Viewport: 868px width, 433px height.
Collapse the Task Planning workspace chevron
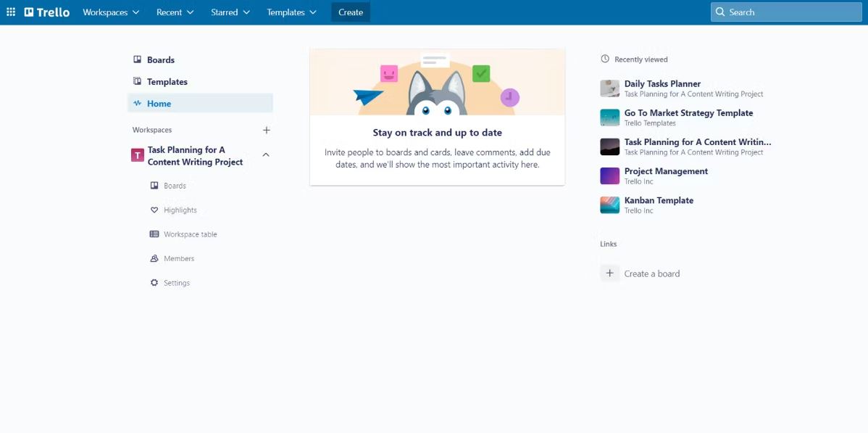[266, 154]
